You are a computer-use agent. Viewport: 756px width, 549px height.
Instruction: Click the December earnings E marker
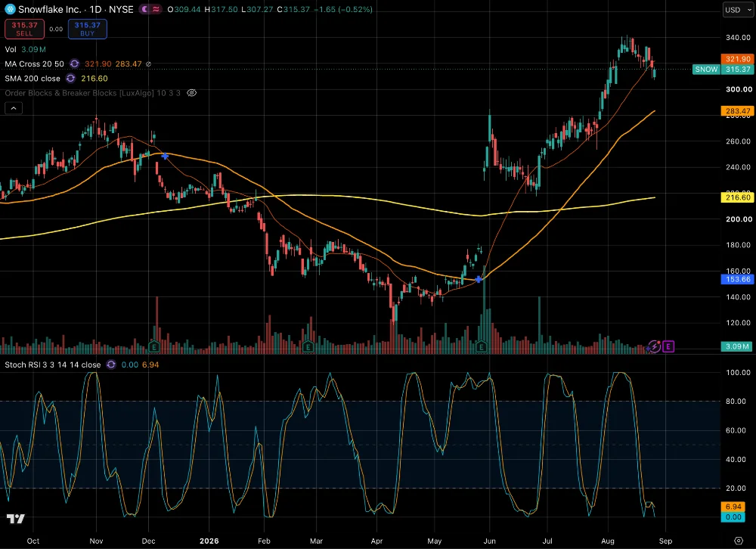click(x=153, y=346)
